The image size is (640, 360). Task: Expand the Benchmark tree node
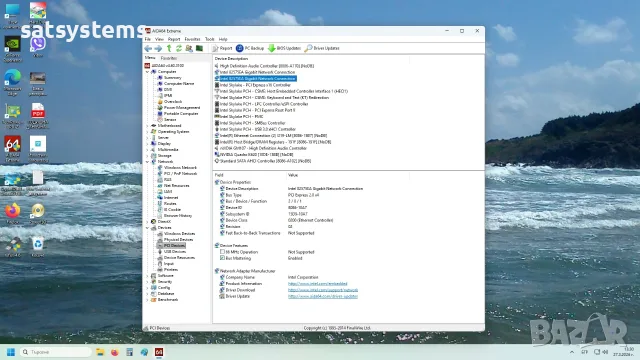point(147,300)
